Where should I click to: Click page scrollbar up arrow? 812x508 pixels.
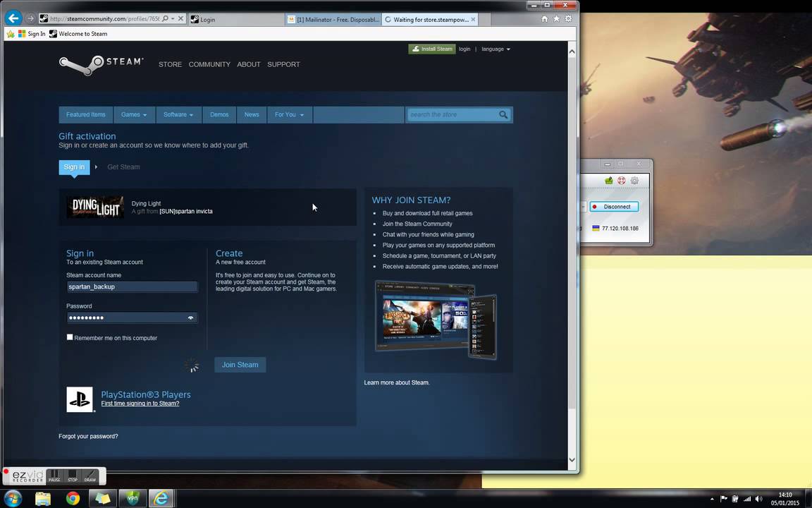572,52
